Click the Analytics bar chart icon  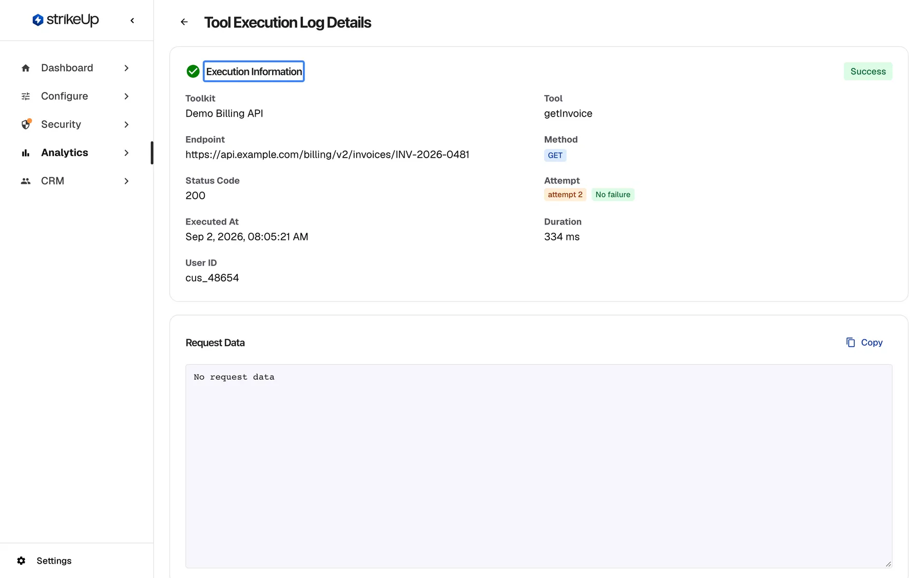click(26, 153)
